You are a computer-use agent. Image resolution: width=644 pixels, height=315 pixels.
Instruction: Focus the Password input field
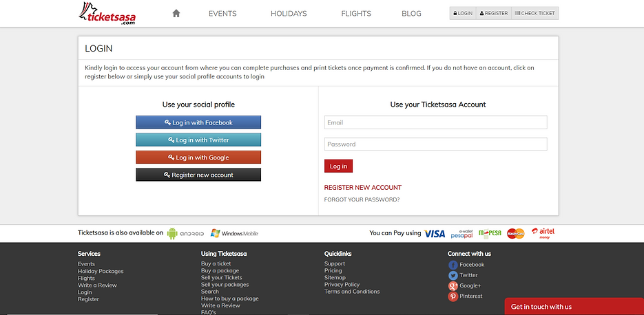click(x=435, y=144)
